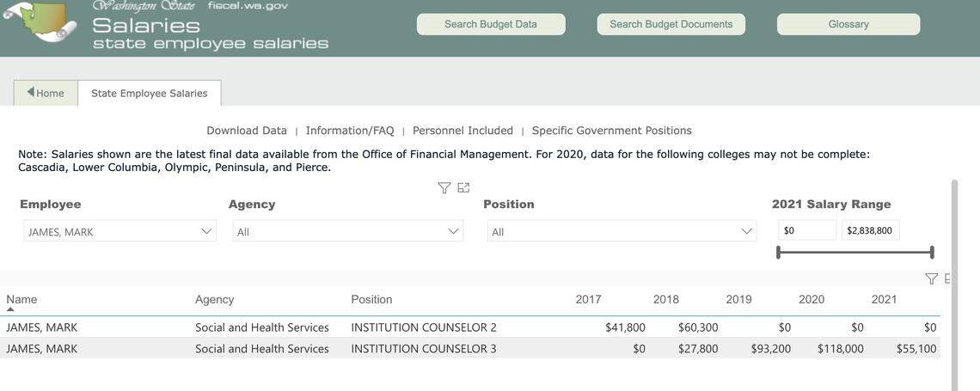The height and width of the screenshot is (391, 980).
Task: Click Search Budget Documents button
Action: (x=671, y=24)
